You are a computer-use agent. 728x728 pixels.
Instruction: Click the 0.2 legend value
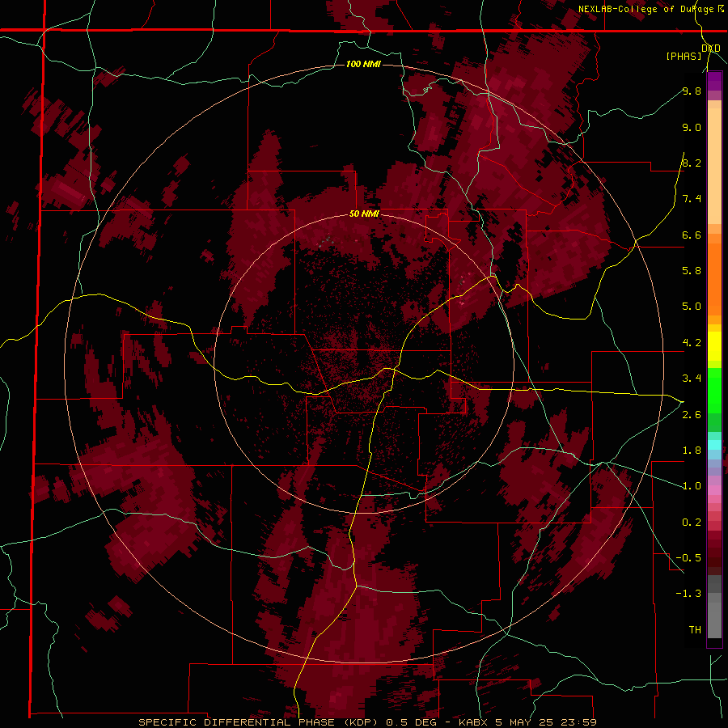pyautogui.click(x=692, y=523)
